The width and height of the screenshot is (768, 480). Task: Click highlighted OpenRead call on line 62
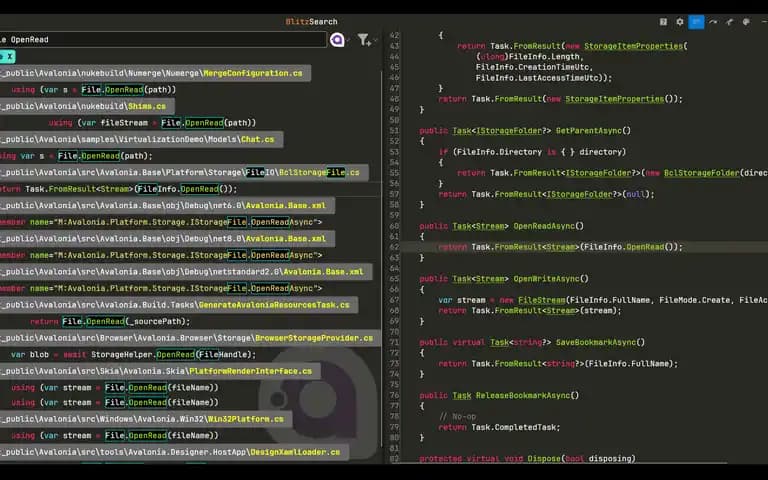pos(645,247)
